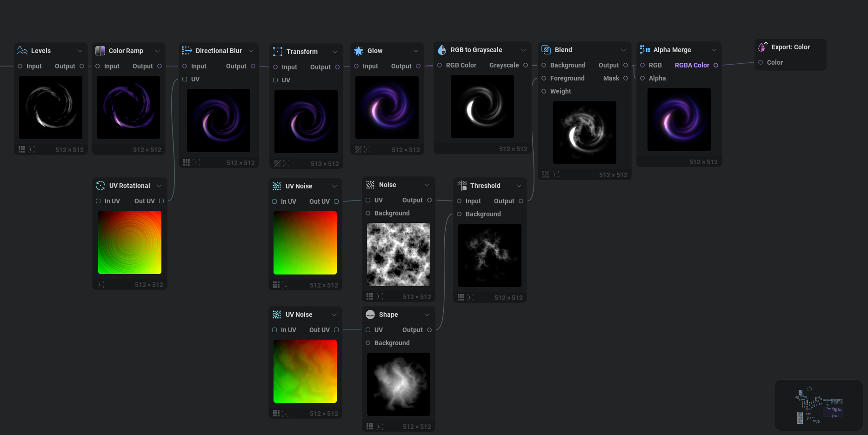Click the Glow node star icon
This screenshot has width=868, height=435.
coord(359,51)
